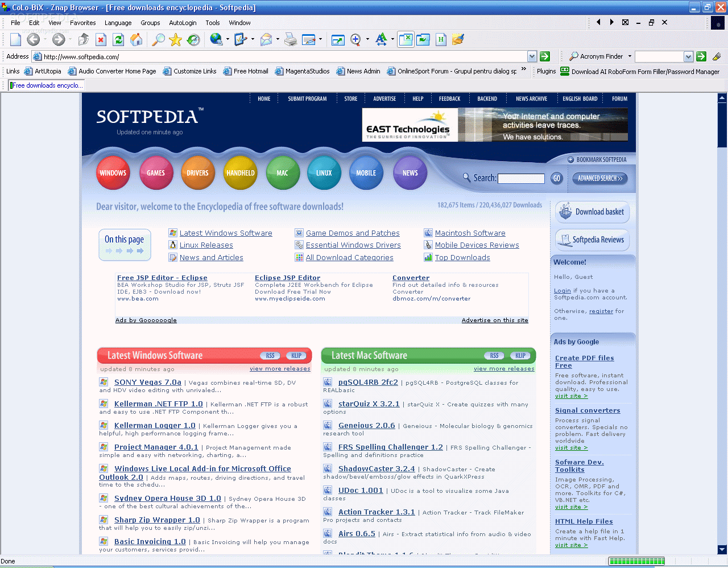Viewport: 728px width, 568px height.
Task: Click the green Go arrow beside Acronym Finder box
Action: [x=701, y=56]
